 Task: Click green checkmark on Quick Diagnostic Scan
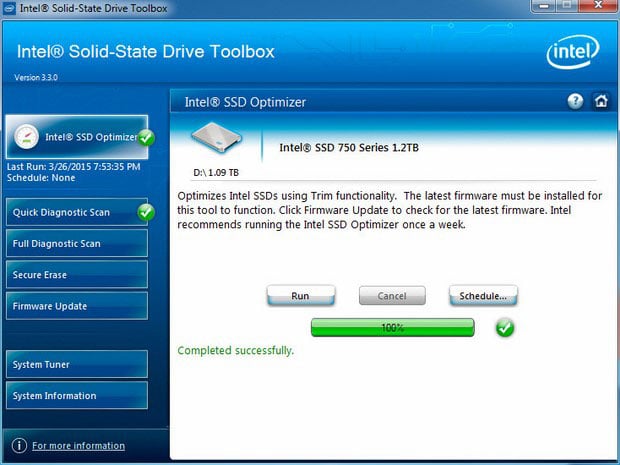coord(146,212)
